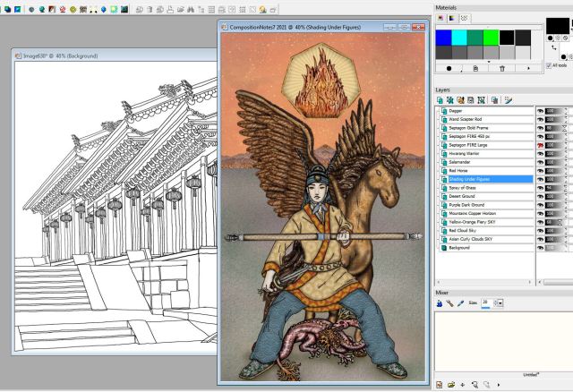Select the Mixer tube tool icon
This screenshot has width=573, height=392.
[x=440, y=303]
